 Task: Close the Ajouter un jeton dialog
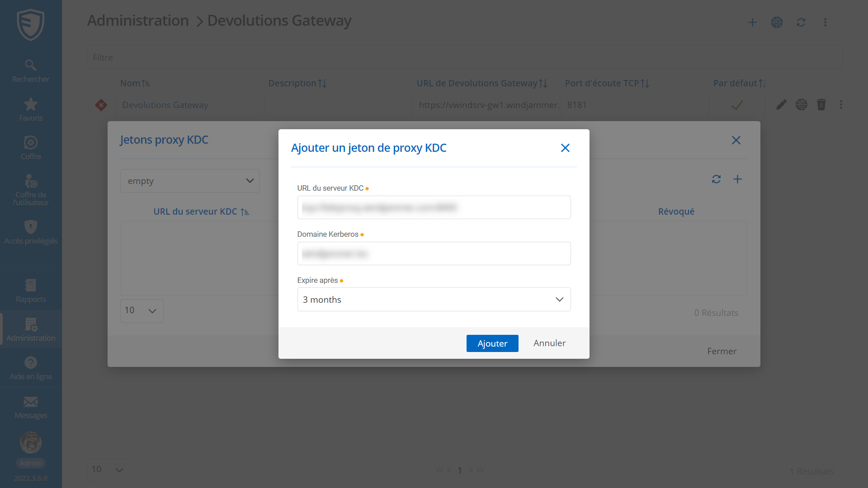[565, 148]
